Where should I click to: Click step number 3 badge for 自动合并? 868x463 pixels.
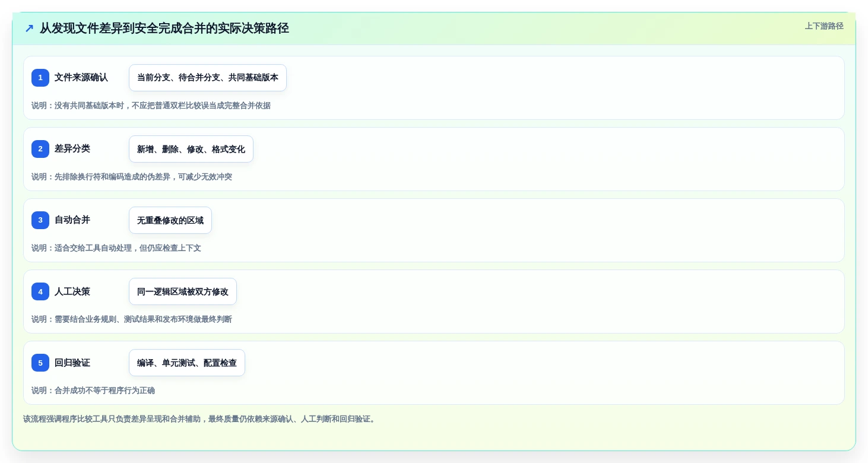(40, 220)
